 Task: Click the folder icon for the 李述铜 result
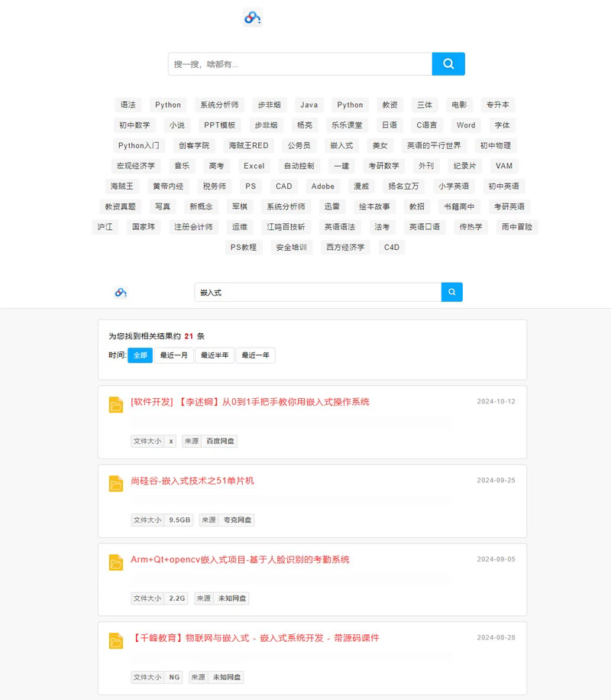pyautogui.click(x=115, y=403)
